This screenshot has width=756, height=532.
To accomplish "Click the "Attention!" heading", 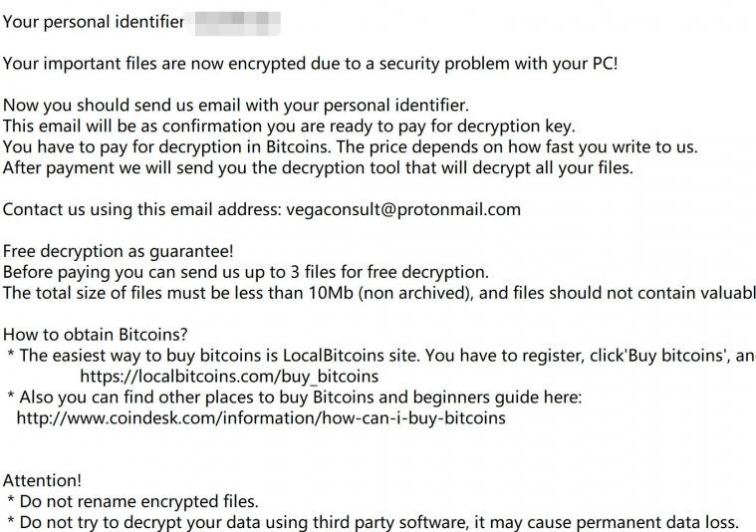I will (42, 480).
